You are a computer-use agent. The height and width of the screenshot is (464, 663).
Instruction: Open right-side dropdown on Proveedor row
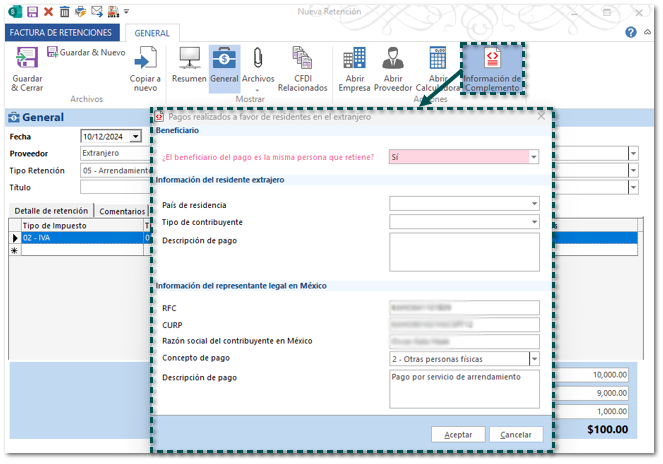[x=633, y=153]
